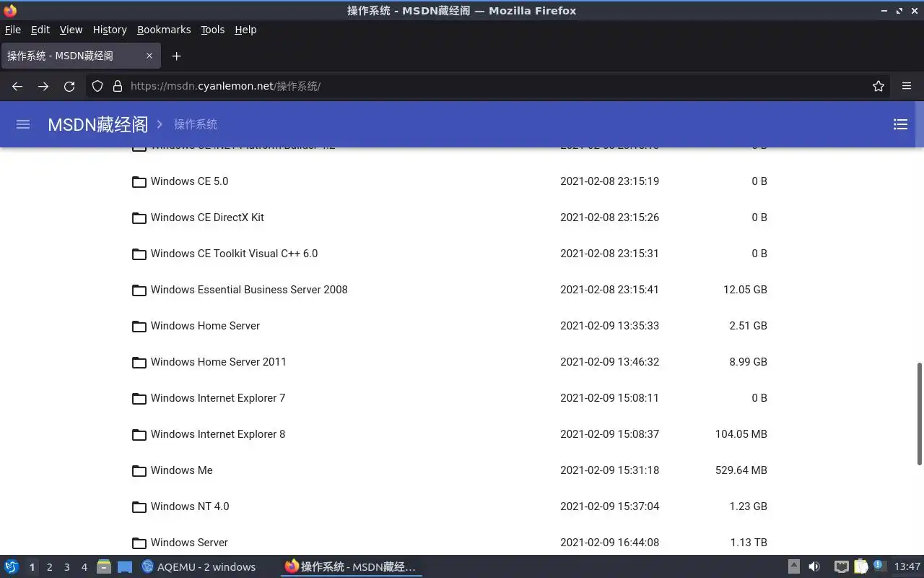Open the update notifier tray icon
924x578 pixels.
pyautogui.click(x=879, y=566)
